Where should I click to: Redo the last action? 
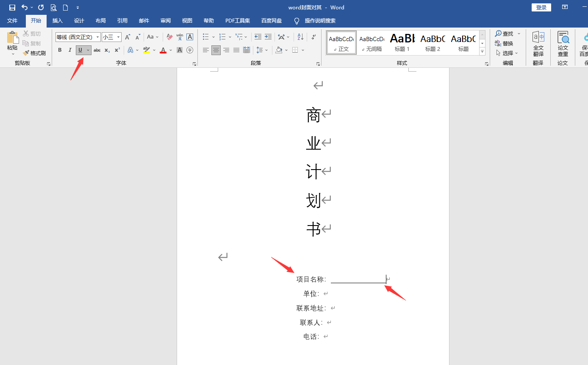tap(41, 8)
